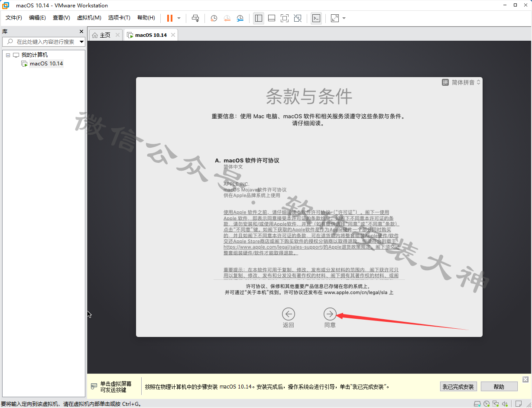Select 我的计算机 in the library tree

click(x=35, y=55)
